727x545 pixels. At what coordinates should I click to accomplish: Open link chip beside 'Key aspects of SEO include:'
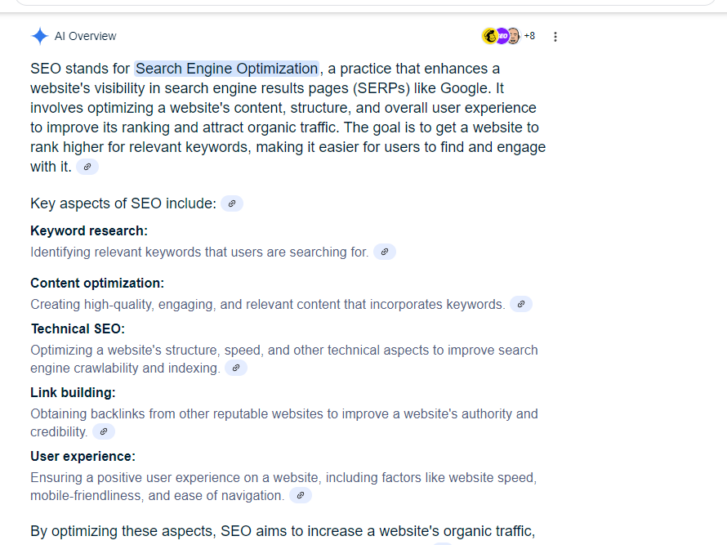click(x=232, y=203)
